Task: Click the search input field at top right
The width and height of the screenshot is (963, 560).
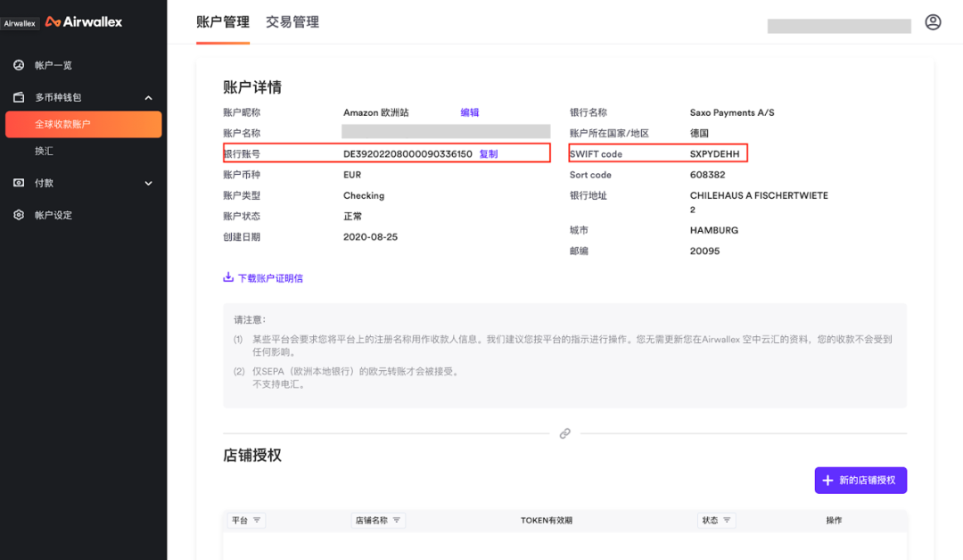Action: tap(838, 27)
